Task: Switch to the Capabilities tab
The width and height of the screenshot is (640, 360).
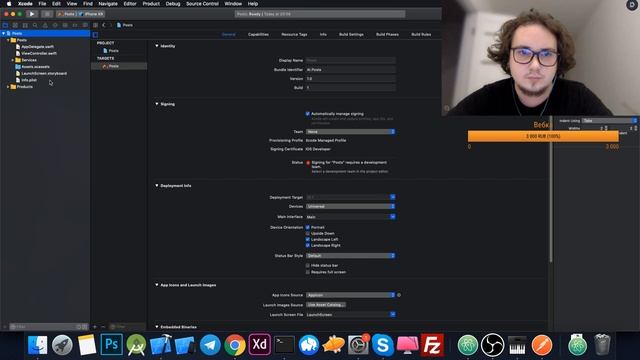Action: pyautogui.click(x=258, y=35)
